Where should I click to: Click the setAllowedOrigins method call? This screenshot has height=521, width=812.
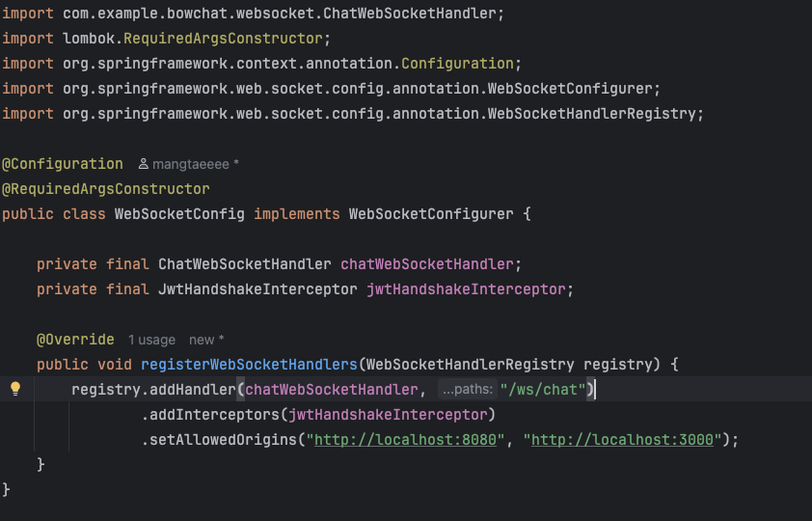coord(223,440)
